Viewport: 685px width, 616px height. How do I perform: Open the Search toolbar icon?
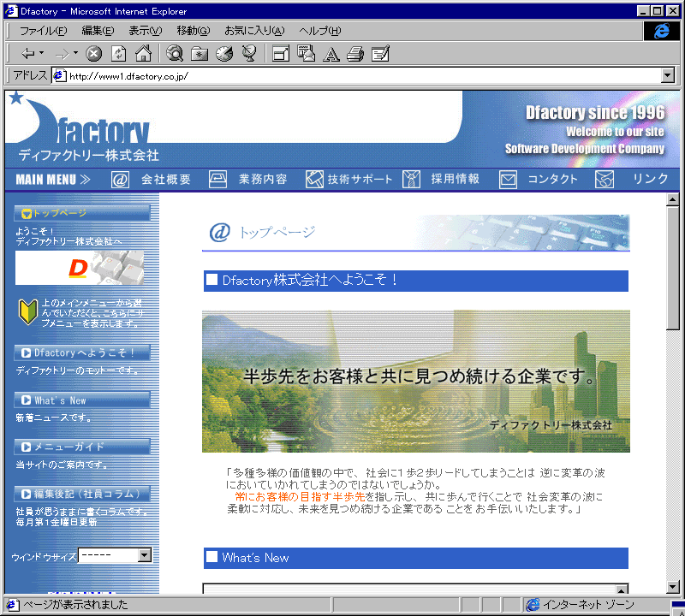(x=175, y=54)
